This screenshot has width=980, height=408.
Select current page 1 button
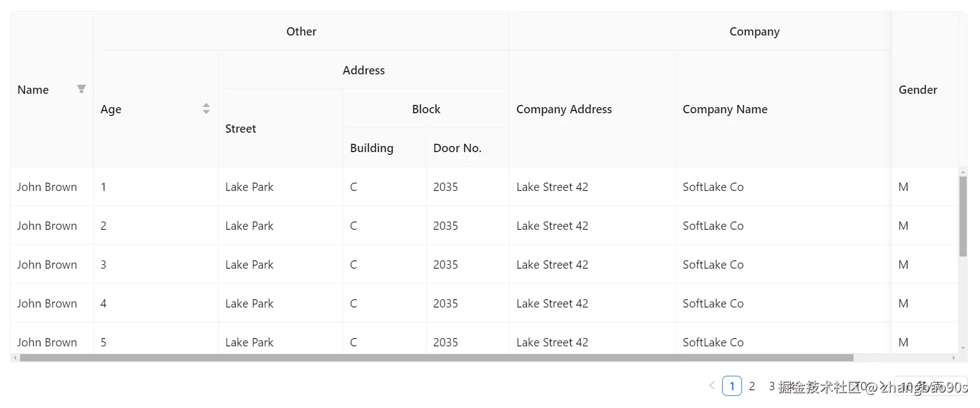732,386
